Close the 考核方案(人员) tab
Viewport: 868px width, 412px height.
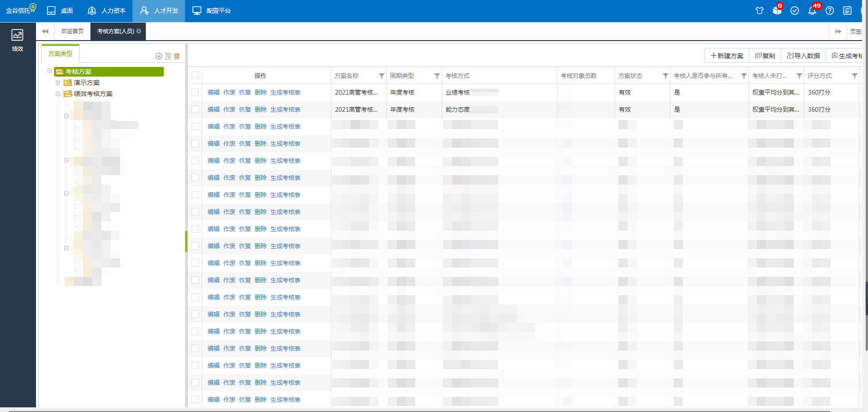coord(138,31)
